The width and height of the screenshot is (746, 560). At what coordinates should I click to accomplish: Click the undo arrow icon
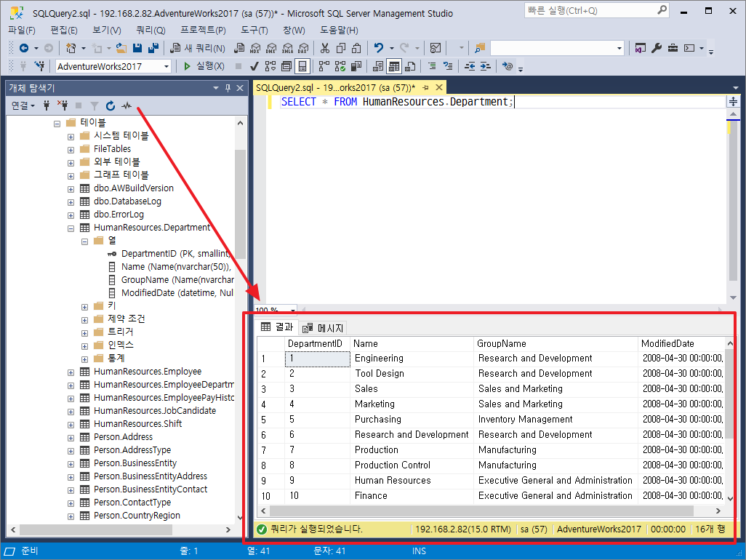click(379, 48)
